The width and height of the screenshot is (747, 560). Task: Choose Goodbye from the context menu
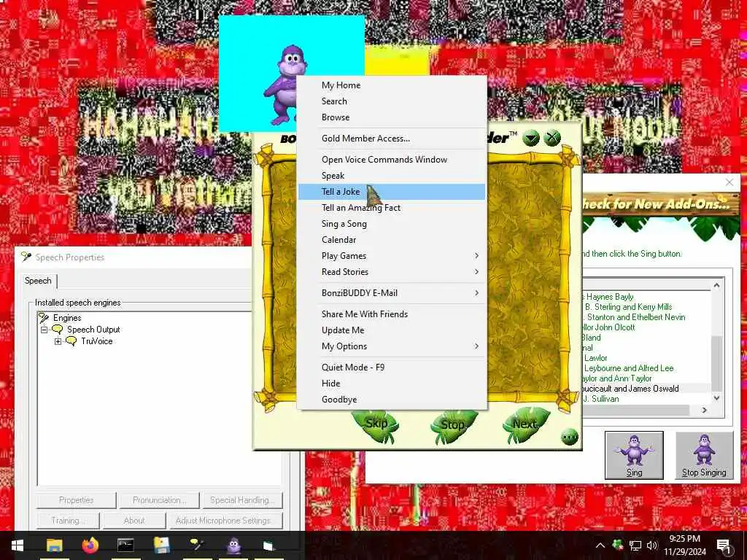(392, 400)
